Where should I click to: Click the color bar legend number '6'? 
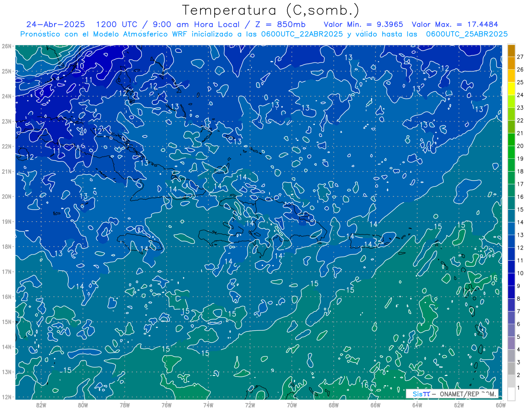click(x=519, y=324)
